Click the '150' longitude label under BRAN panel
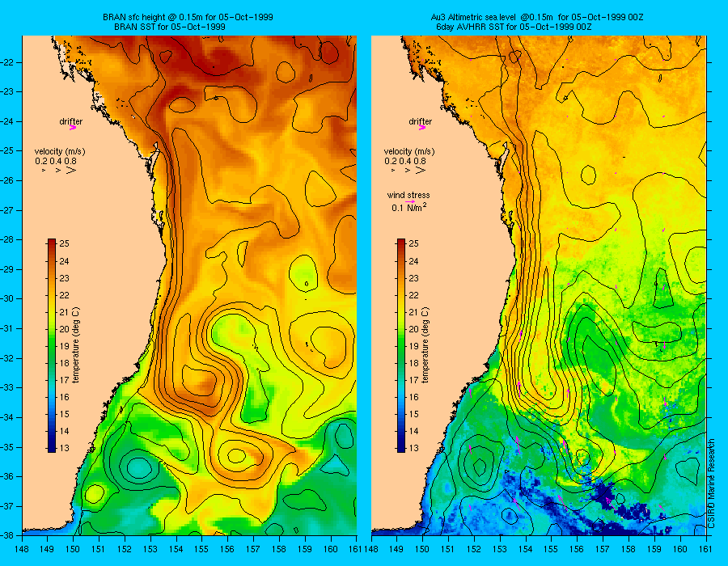 73,550
